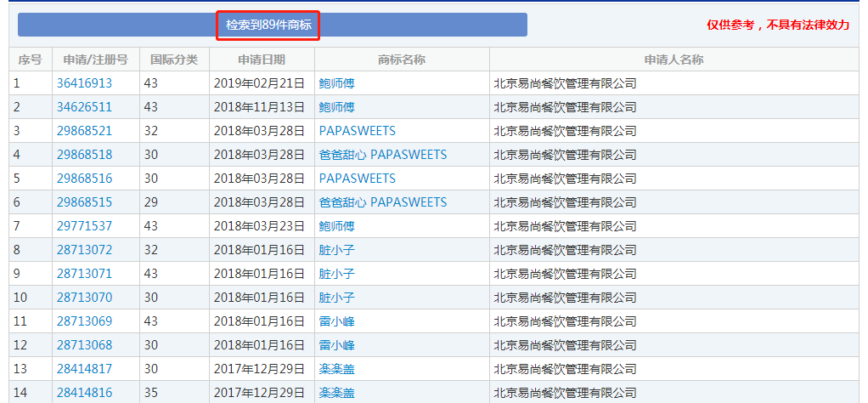Open registration number 28713071
This screenshot has width=868, height=403.
coord(84,274)
